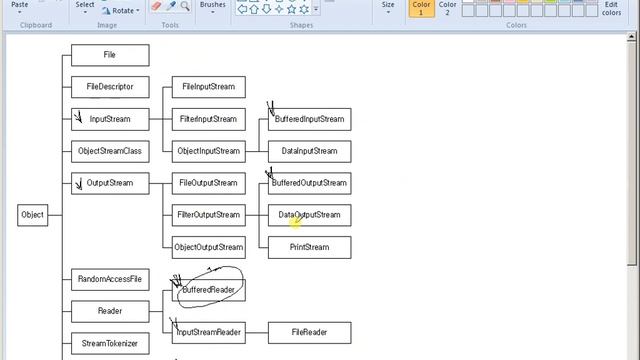Activate Color 2 background selector
640x360 pixels.
tap(447, 8)
